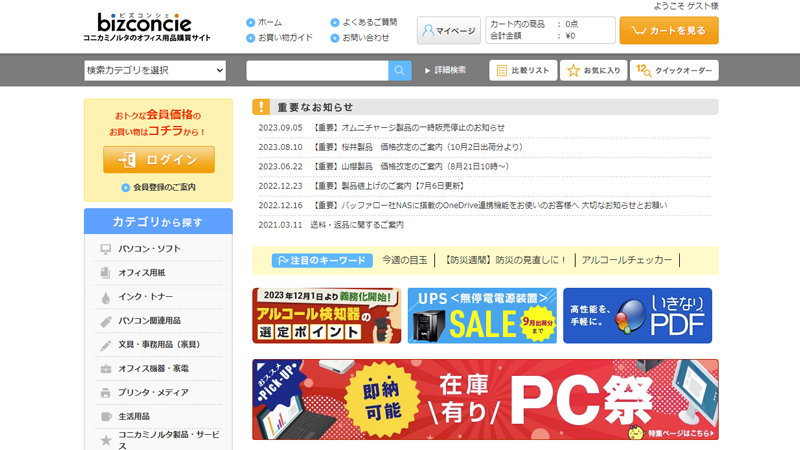Expand the 検索カテゴリを選択 dropdown
The height and width of the screenshot is (450, 800).
(156, 70)
